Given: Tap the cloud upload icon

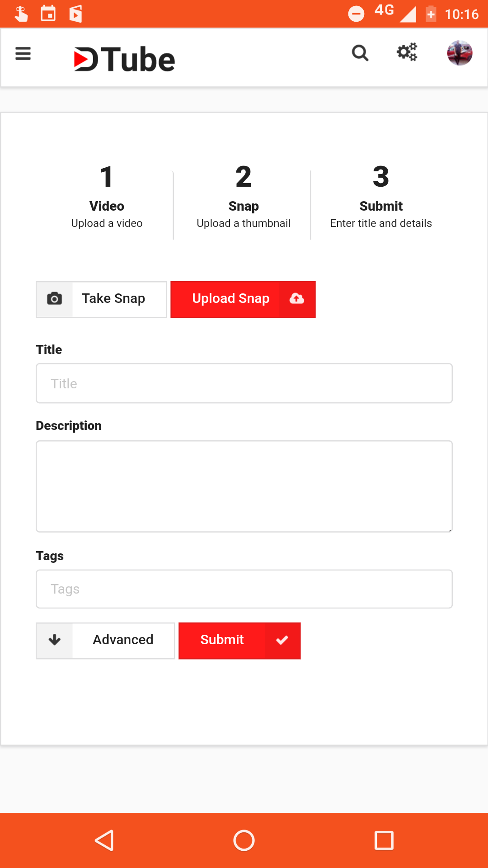Looking at the screenshot, I should click(297, 299).
